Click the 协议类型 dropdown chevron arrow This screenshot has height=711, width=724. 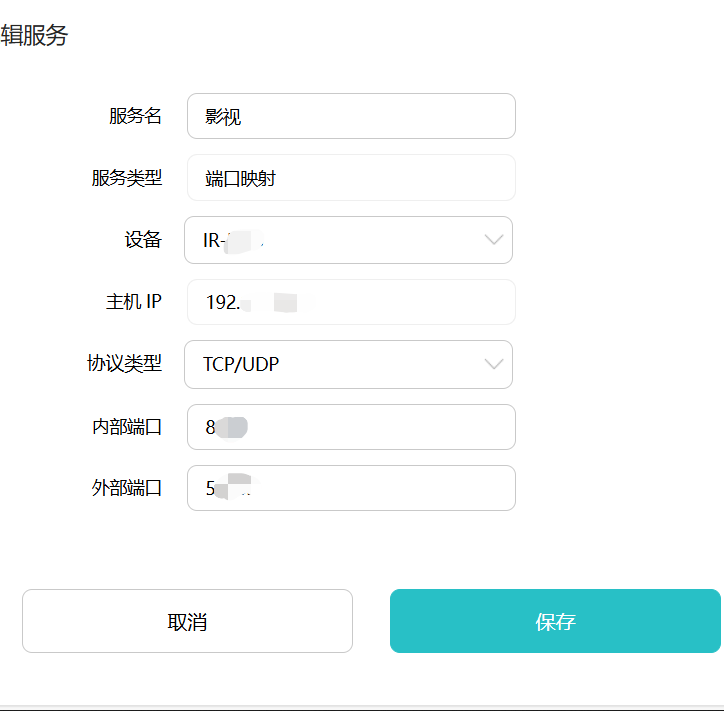click(x=494, y=364)
